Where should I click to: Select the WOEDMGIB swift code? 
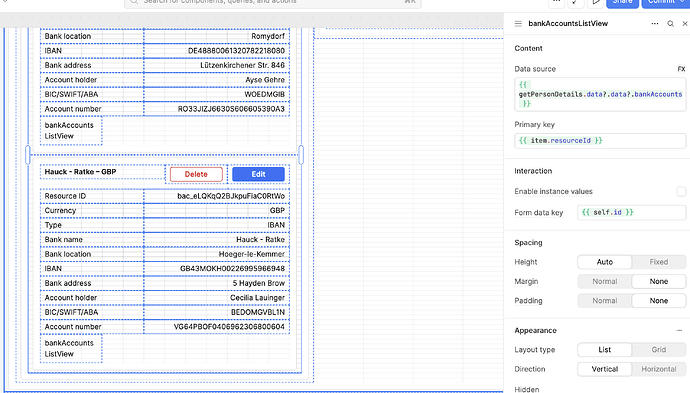pos(264,94)
